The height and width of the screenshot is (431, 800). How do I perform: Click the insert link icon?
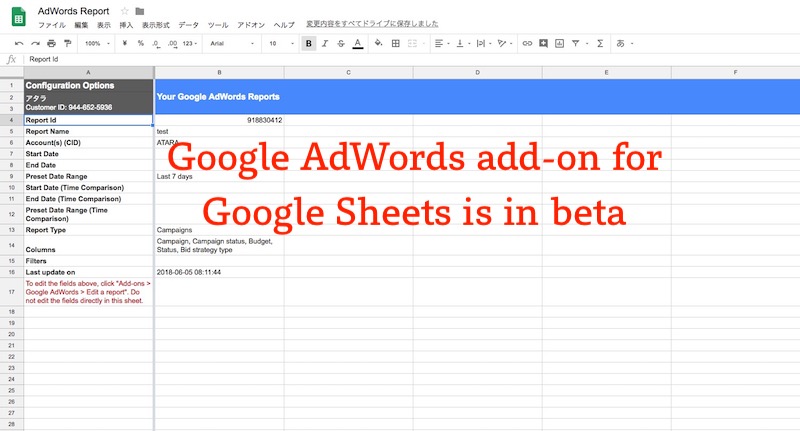pos(527,44)
